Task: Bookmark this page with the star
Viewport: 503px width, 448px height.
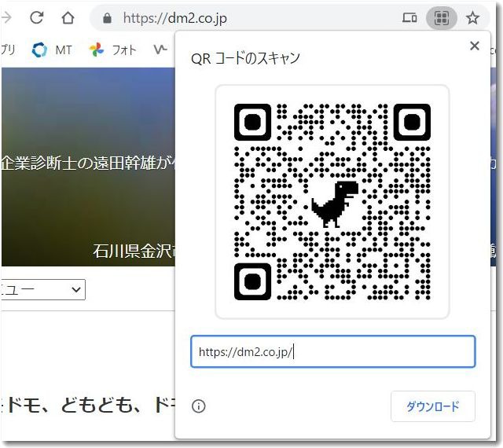Action: pos(472,17)
